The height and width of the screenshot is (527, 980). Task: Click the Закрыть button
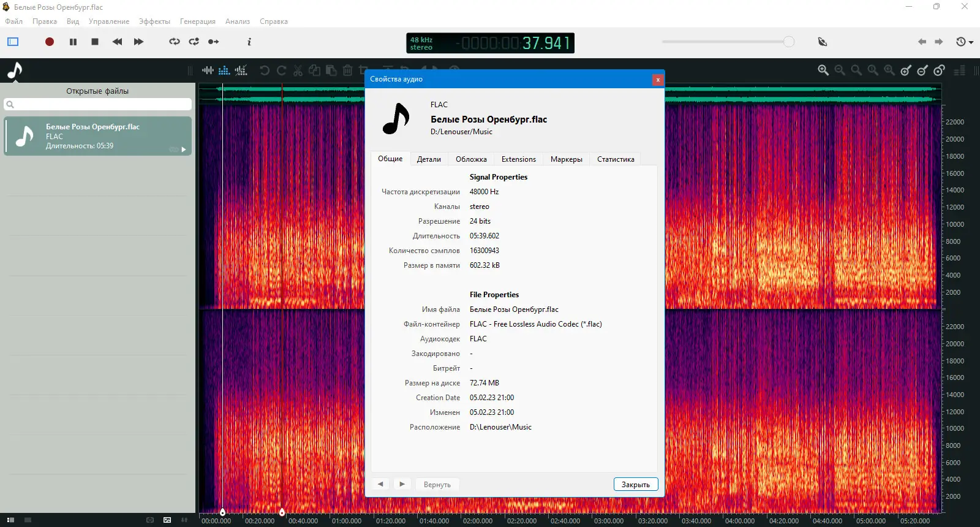(636, 485)
